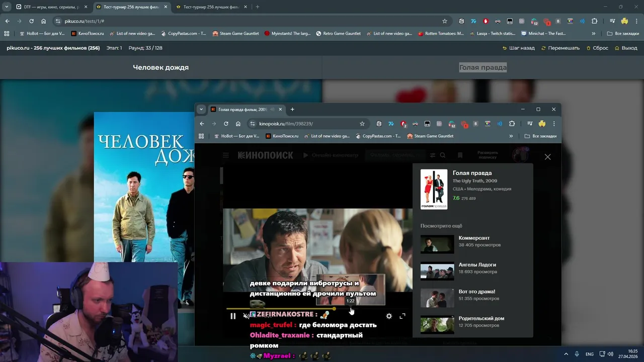Open extensions puzzle icon in pikuco.ru window

click(x=594, y=21)
